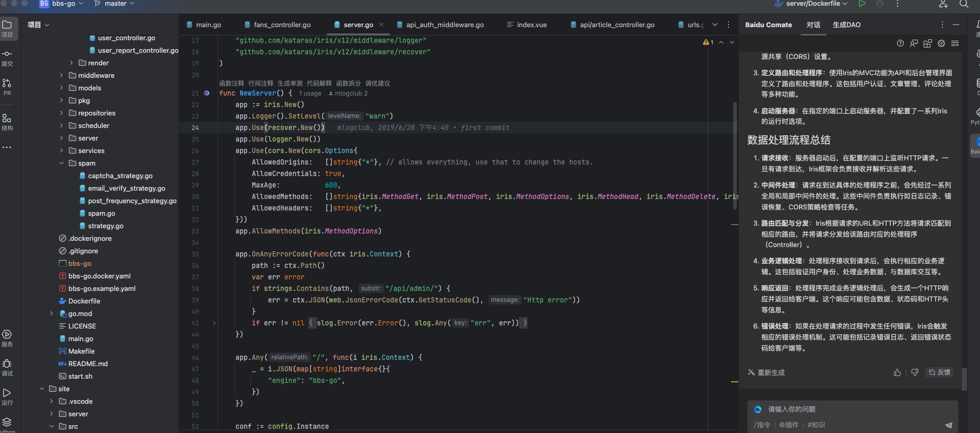Click 函数注释 code lens action
This screenshot has width=980, height=433.
pos(232,83)
